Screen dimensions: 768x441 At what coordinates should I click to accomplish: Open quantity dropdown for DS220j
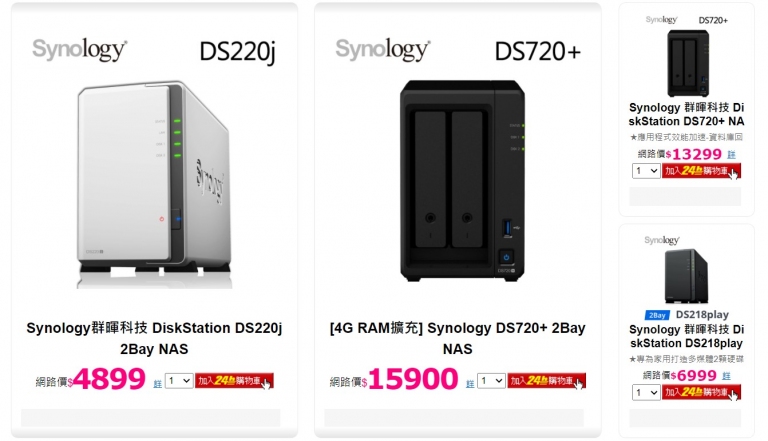(x=179, y=381)
